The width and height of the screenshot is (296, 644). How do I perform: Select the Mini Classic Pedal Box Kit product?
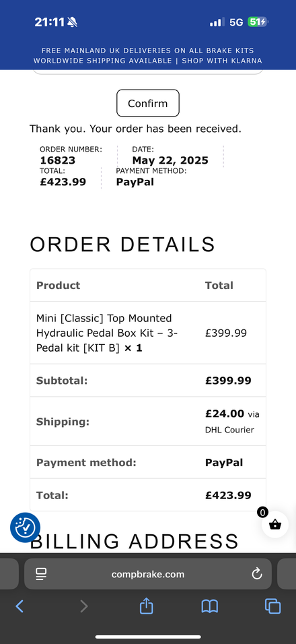[107, 333]
